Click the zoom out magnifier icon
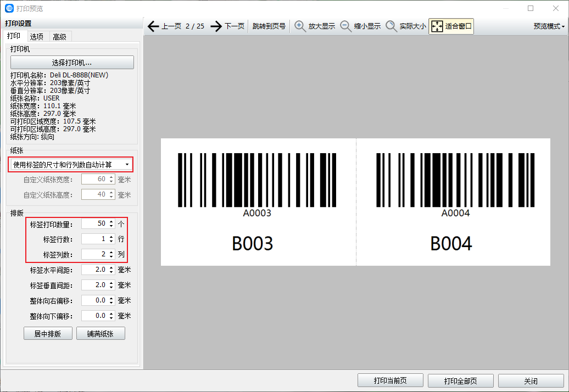 345,26
